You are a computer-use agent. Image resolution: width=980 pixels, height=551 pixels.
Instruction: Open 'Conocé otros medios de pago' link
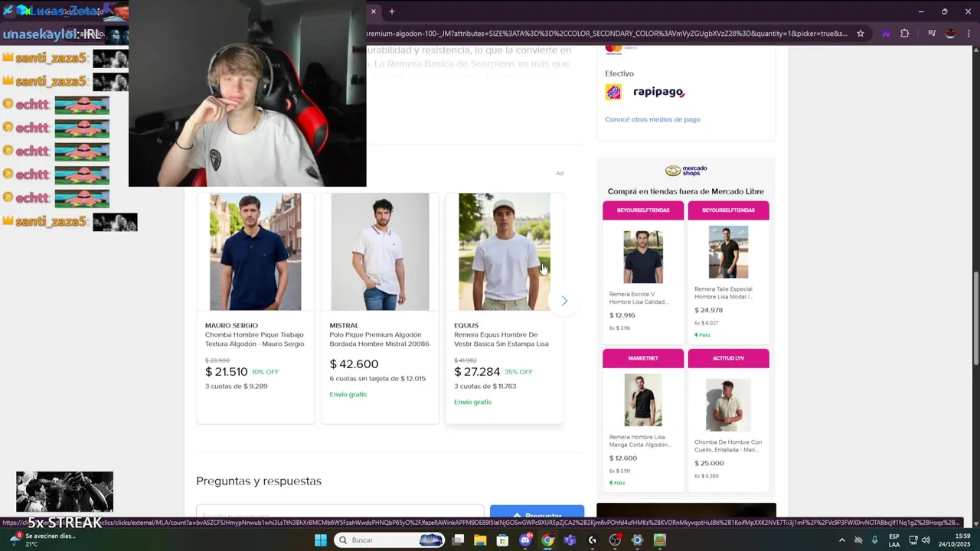[x=652, y=119]
